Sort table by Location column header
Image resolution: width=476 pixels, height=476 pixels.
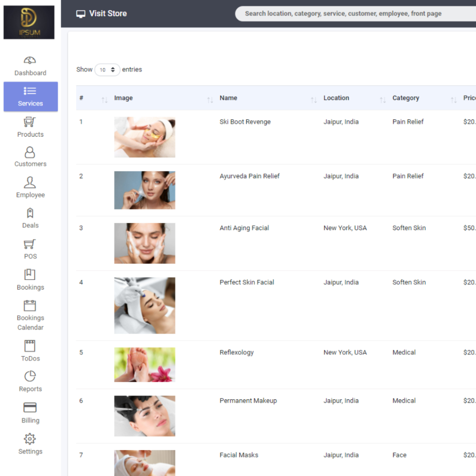(x=336, y=98)
